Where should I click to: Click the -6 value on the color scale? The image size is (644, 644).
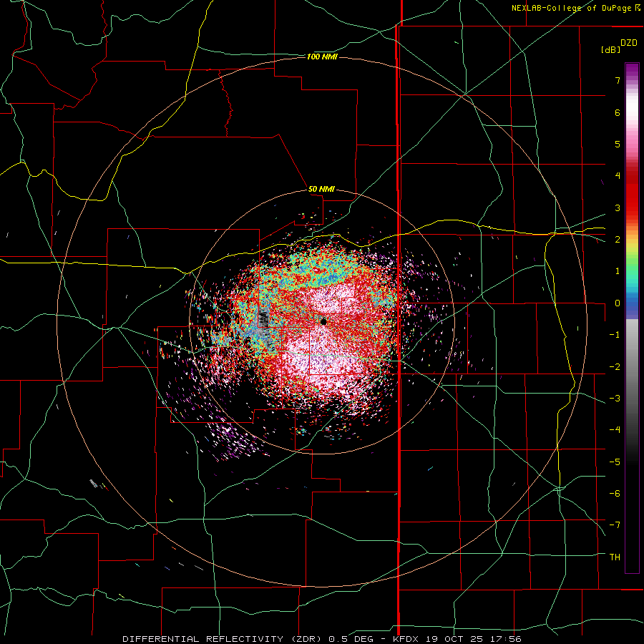click(x=615, y=494)
